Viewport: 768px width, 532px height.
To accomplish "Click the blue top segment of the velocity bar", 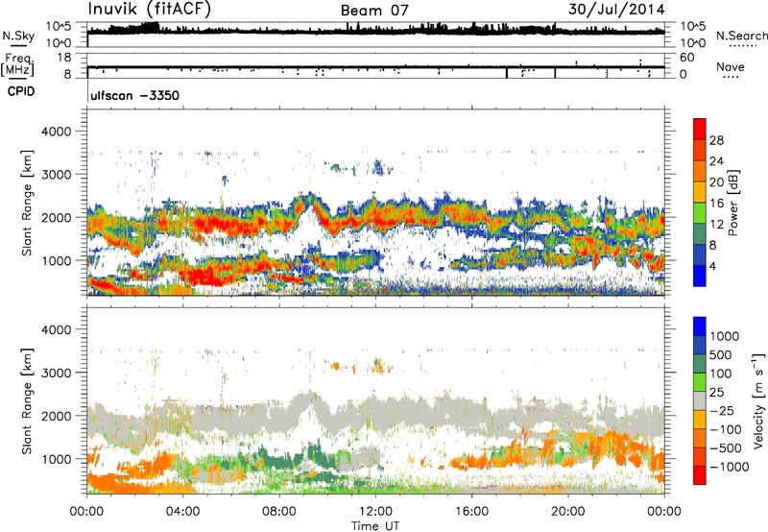I will [x=700, y=326].
